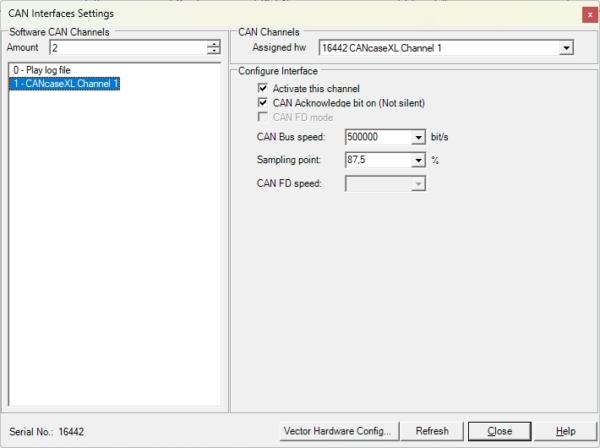Click the CAN Bus speed value field
The width and height of the screenshot is (600, 448).
pyautogui.click(x=377, y=138)
